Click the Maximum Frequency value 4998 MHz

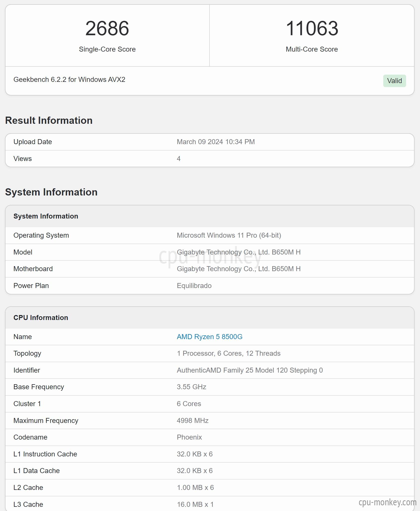click(193, 421)
